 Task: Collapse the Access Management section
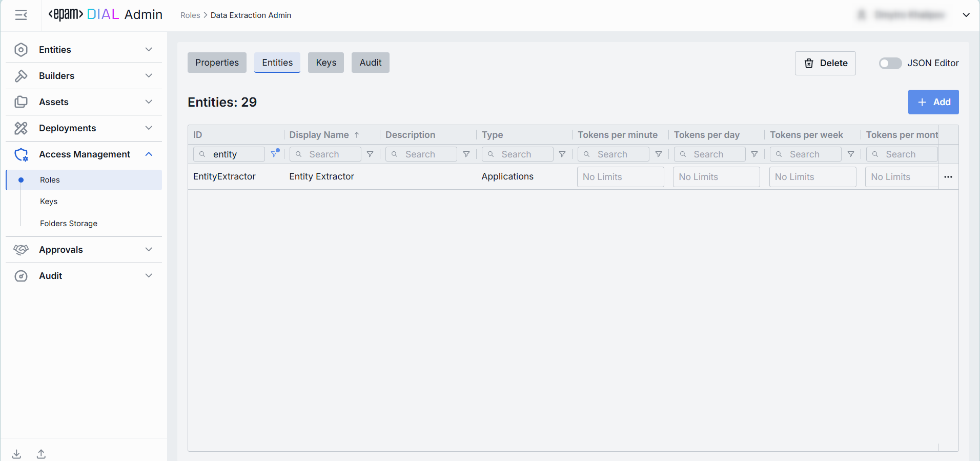point(149,154)
